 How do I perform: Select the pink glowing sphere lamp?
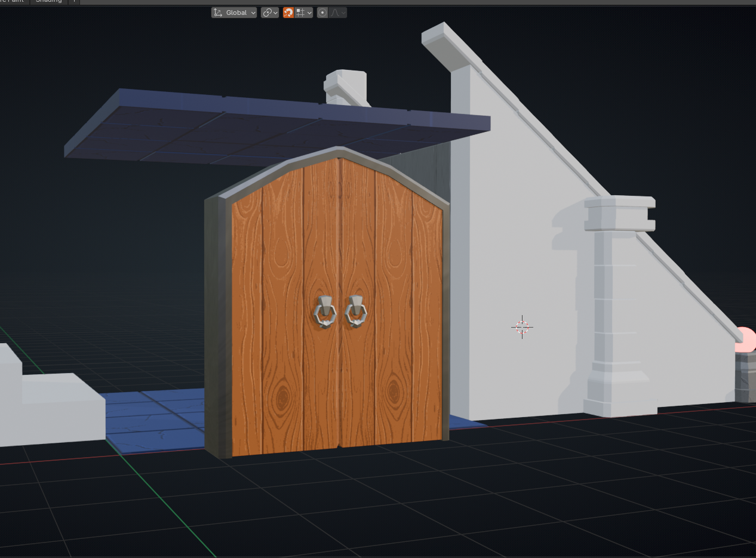[x=746, y=340]
